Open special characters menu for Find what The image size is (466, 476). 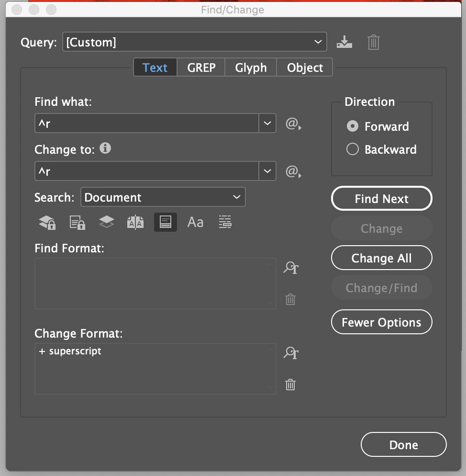[x=293, y=125]
